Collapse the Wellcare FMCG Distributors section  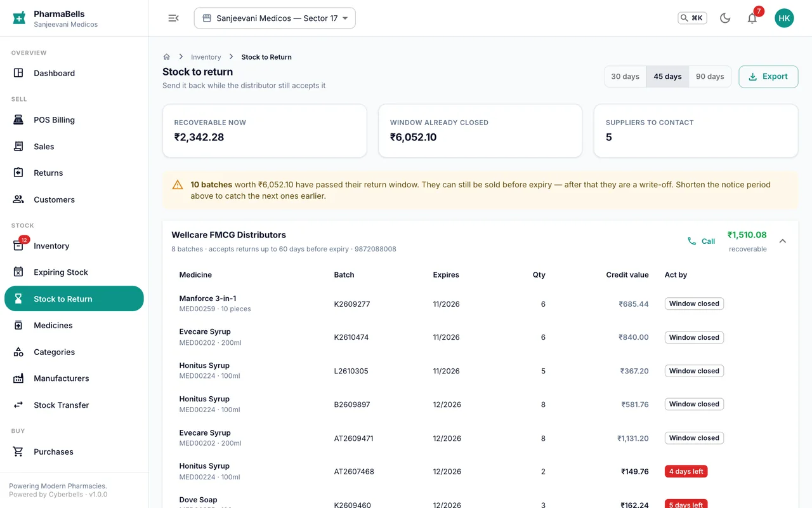click(783, 241)
